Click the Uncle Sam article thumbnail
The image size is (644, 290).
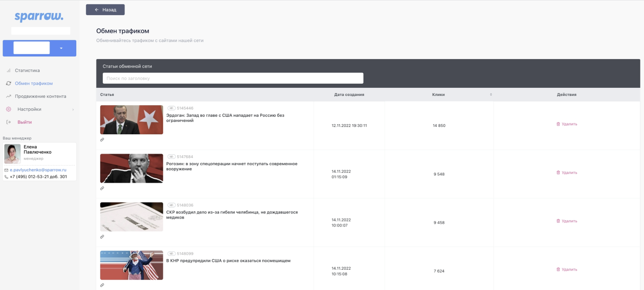132,265
